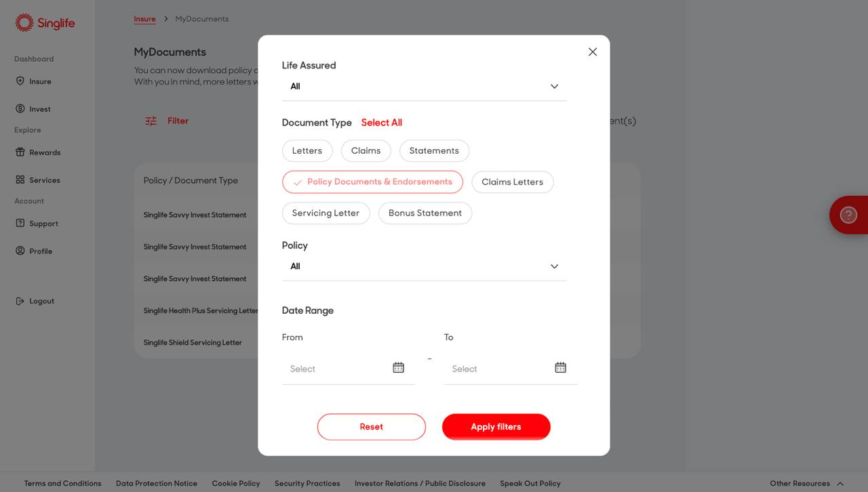The width and height of the screenshot is (868, 492).
Task: Click the Reset button
Action: 372,427
